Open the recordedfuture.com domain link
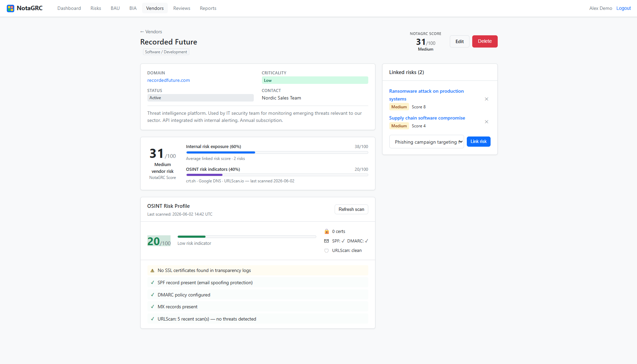Viewport: 637px width, 364px height. [x=169, y=80]
